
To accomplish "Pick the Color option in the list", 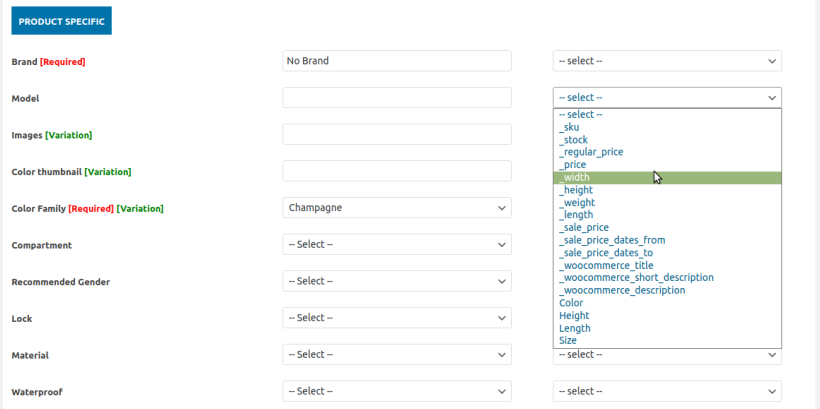I will (x=571, y=303).
